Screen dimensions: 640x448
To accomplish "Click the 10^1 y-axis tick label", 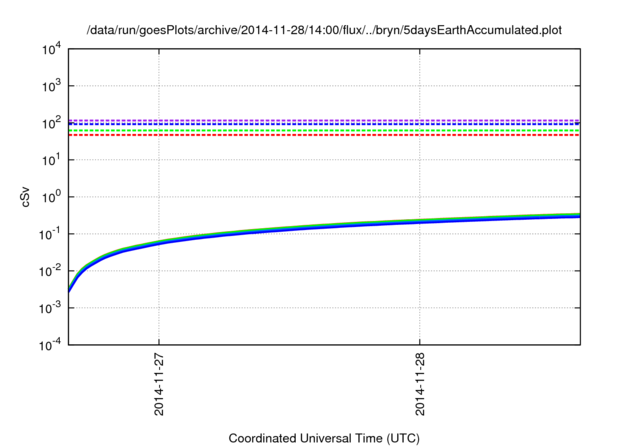I will point(51,160).
